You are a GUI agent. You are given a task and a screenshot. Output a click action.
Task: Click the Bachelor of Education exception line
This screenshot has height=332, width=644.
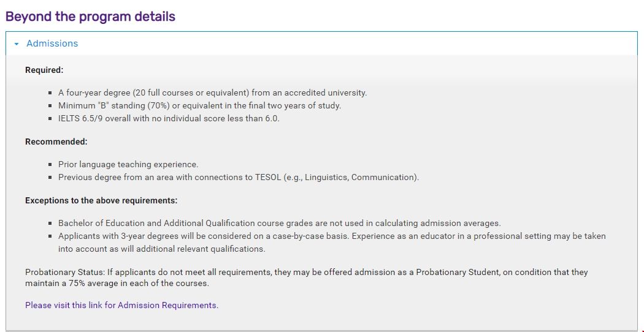279,224
